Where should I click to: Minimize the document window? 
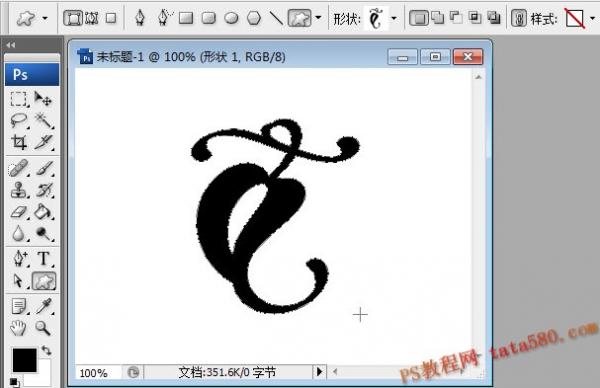pos(402,57)
